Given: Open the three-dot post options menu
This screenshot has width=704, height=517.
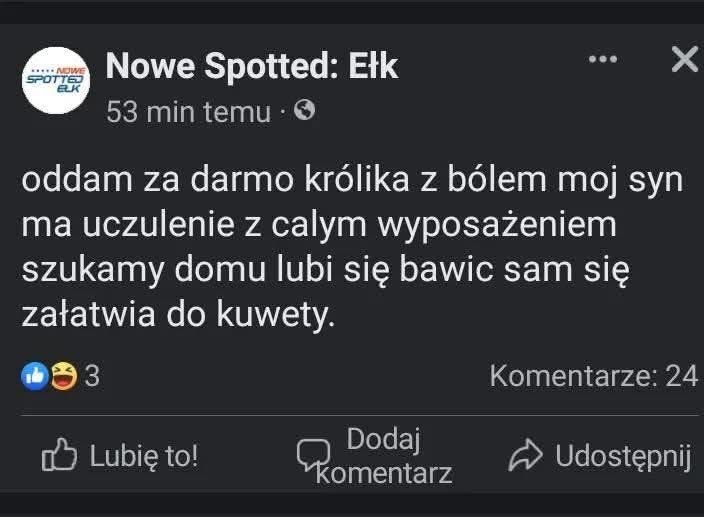Looking at the screenshot, I should (603, 60).
